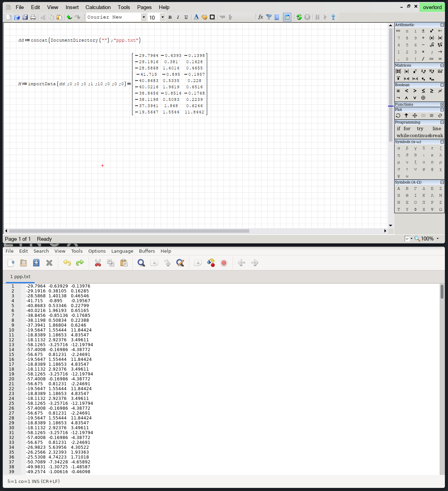The width and height of the screenshot is (448, 491).
Task: Click the square root symbol in Arithmetic
Action: click(432, 45)
